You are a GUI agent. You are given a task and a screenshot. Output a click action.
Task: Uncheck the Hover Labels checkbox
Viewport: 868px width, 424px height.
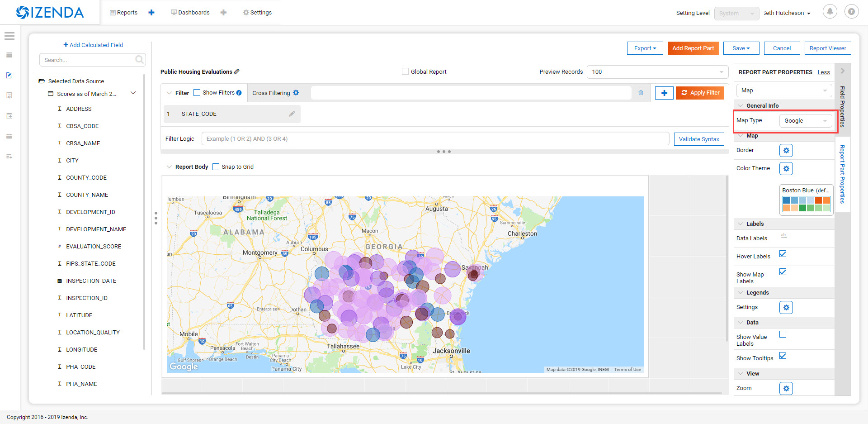point(783,254)
